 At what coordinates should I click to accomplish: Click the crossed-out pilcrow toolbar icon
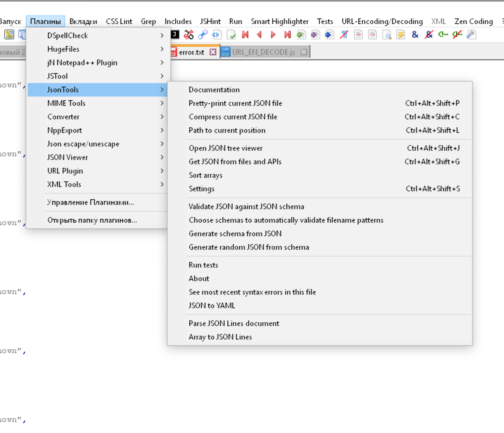coord(344,34)
